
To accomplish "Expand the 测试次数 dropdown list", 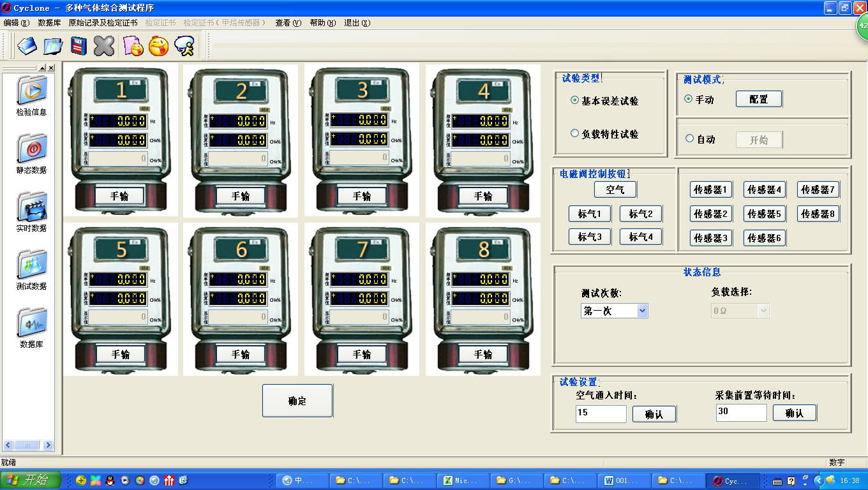I will tap(642, 311).
